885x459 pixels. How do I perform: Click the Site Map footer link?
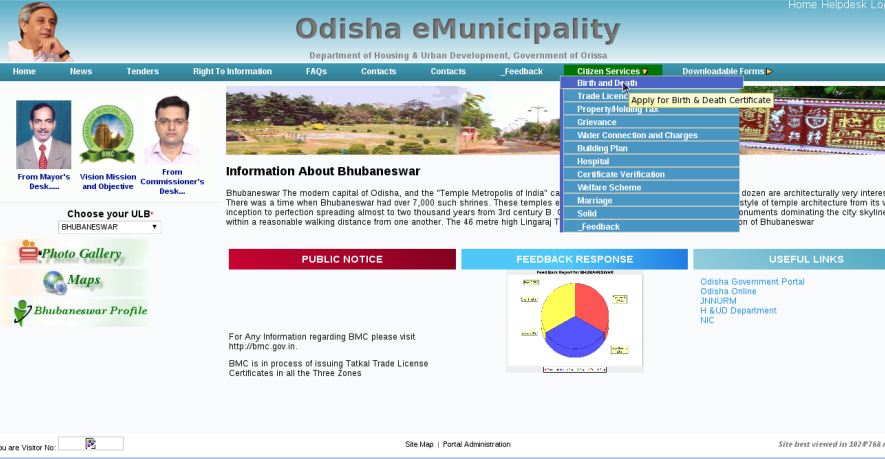(x=419, y=444)
